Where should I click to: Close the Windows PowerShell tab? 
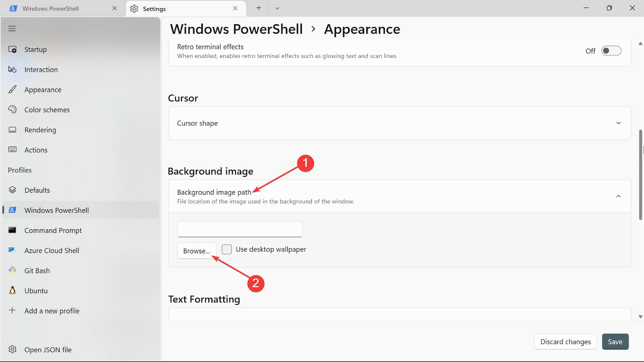114,8
